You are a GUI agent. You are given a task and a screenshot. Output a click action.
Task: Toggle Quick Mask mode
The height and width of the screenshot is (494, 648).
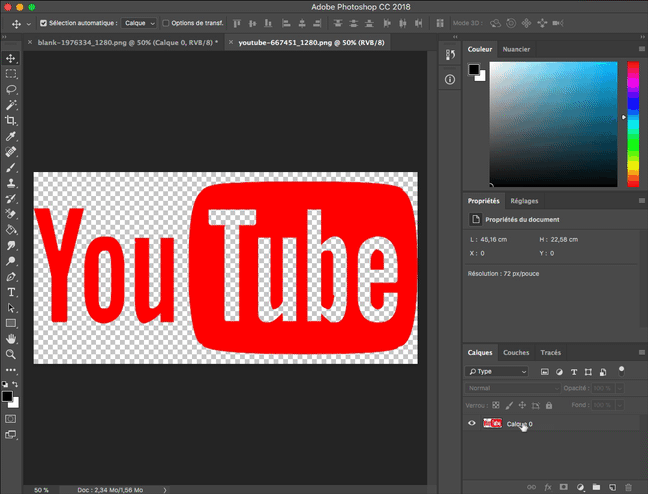(x=11, y=419)
